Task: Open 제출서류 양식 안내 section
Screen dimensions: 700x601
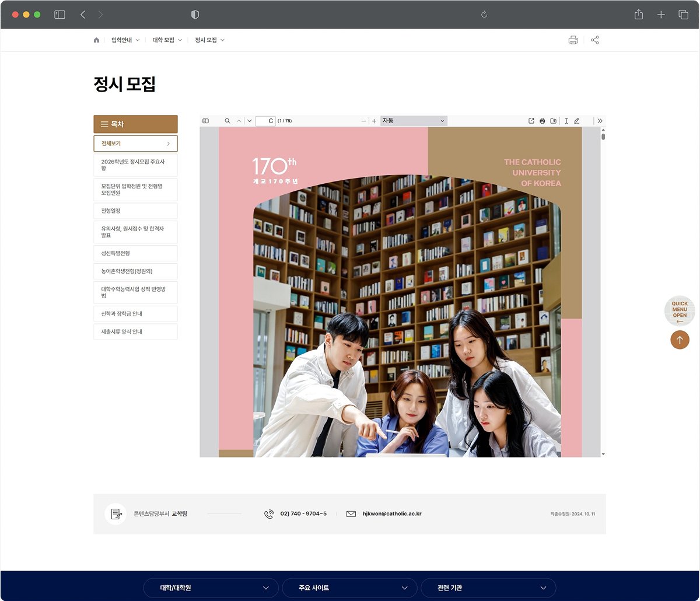Action: click(x=135, y=331)
